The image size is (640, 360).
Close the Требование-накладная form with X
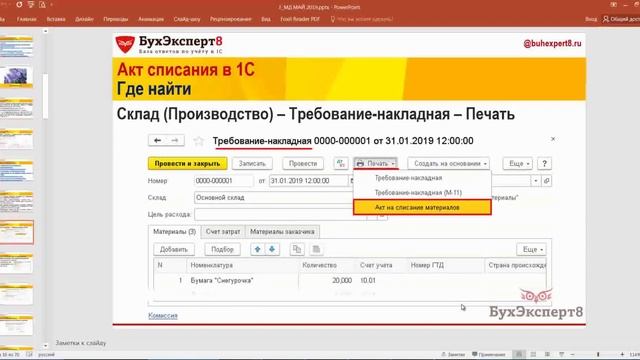[553, 139]
